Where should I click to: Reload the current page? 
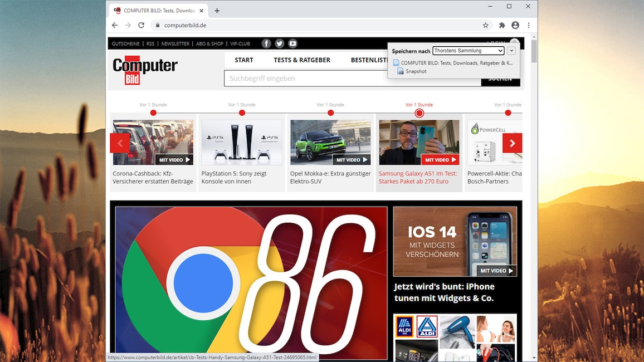(142, 25)
